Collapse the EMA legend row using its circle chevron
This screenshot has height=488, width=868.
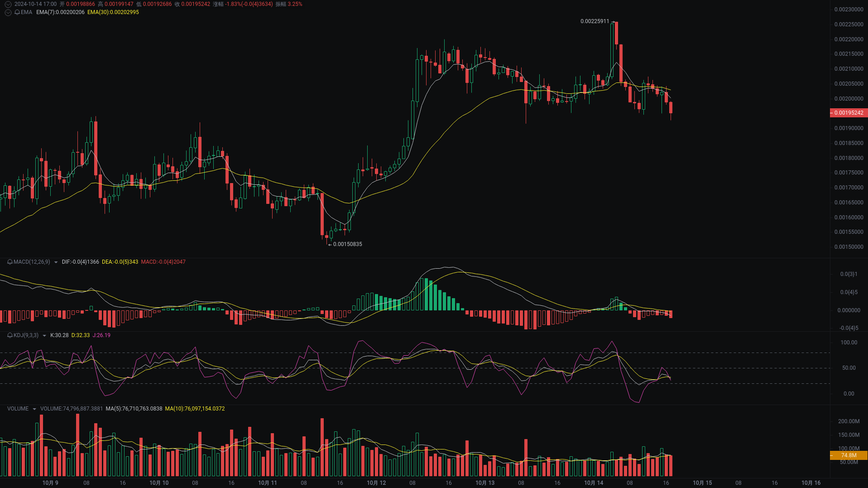tap(7, 13)
